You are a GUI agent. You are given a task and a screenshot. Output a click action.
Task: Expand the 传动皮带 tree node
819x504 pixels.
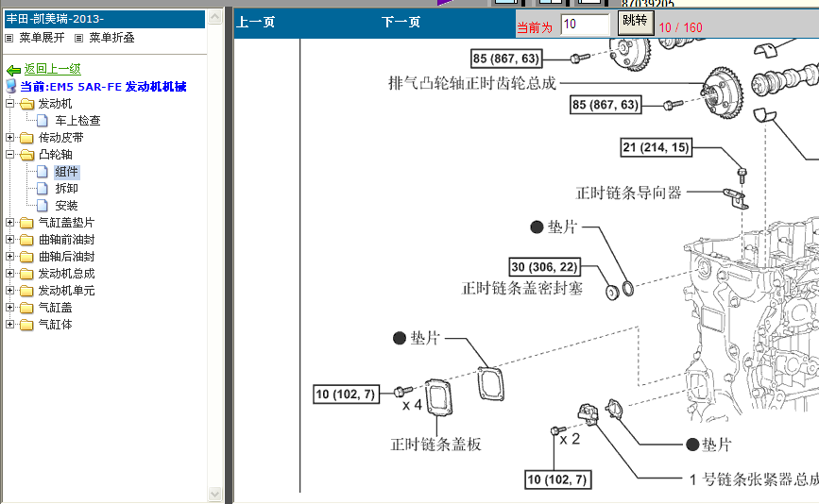9,137
